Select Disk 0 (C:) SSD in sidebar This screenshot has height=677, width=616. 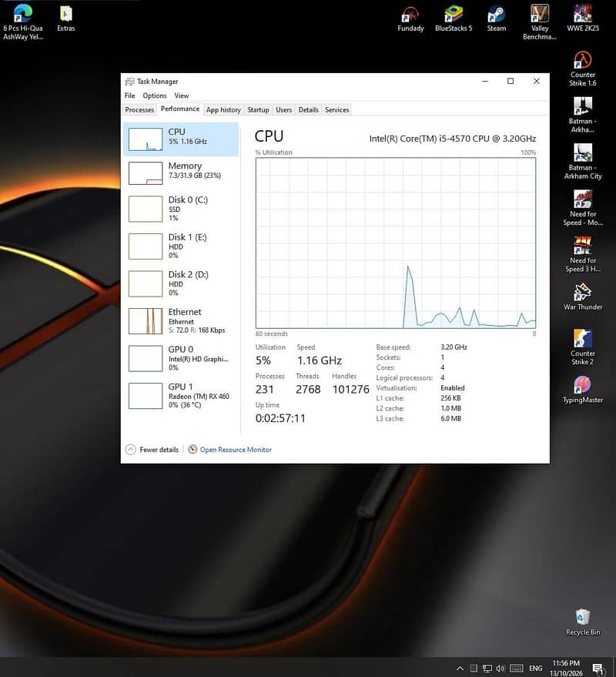181,209
